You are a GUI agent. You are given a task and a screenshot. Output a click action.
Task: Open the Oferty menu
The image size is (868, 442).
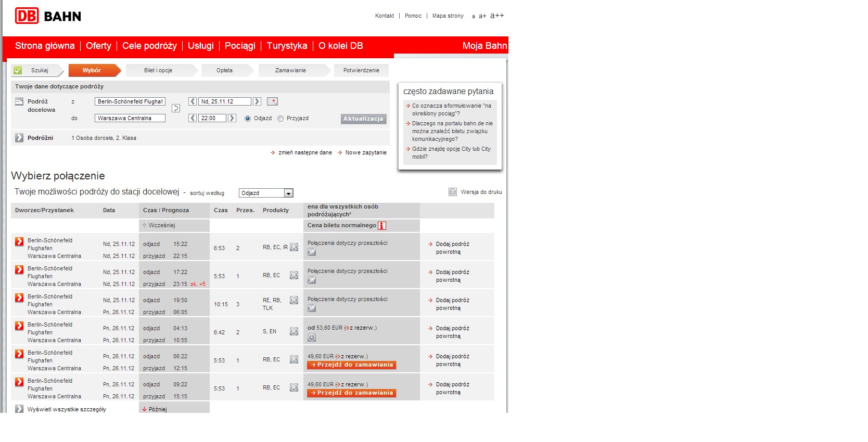click(x=98, y=46)
